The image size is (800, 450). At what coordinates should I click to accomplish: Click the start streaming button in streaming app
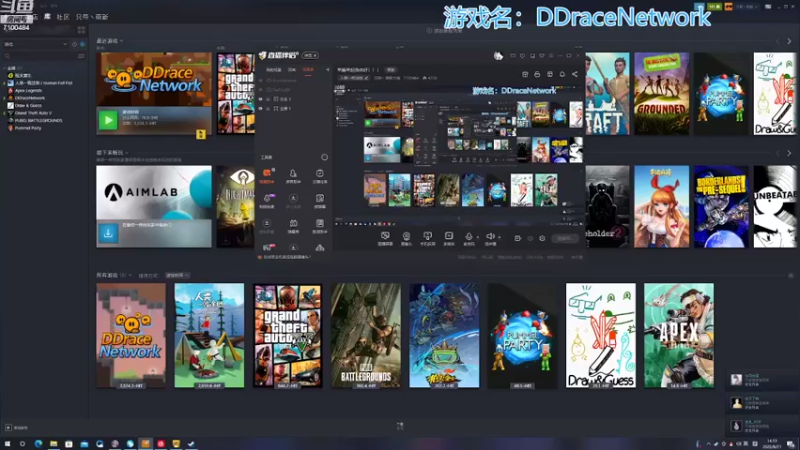(x=565, y=238)
